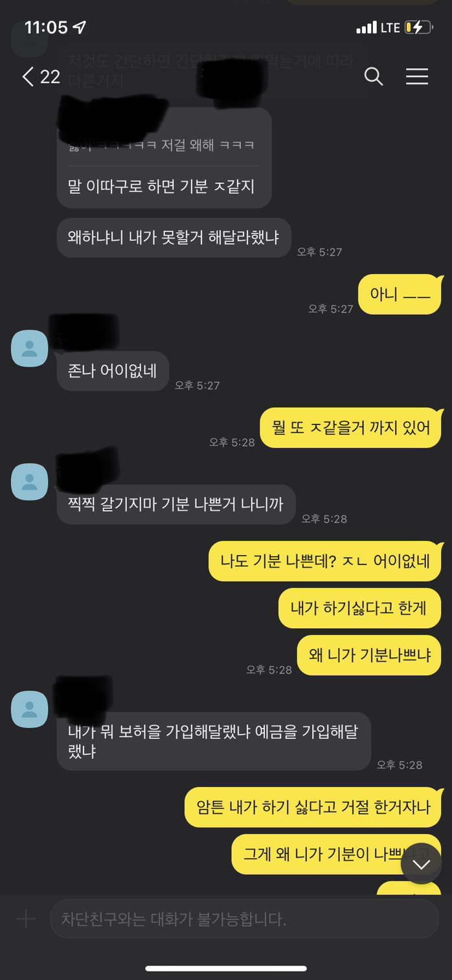The image size is (452, 980).
Task: Tap the message 왜하냐니 내가 못할거 해달라했냐
Action: click(174, 237)
